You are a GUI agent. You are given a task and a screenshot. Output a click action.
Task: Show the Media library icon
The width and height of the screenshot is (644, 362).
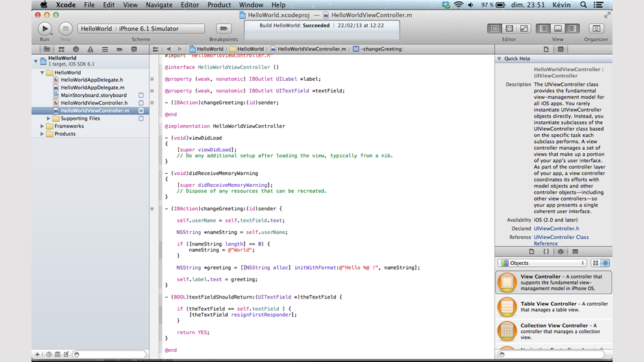coord(575,252)
